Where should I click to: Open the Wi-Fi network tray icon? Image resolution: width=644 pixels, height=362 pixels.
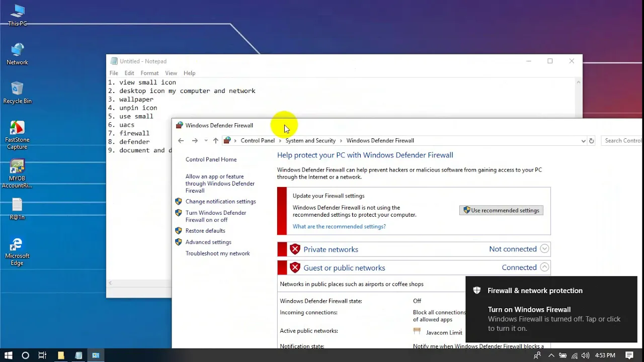(x=574, y=355)
